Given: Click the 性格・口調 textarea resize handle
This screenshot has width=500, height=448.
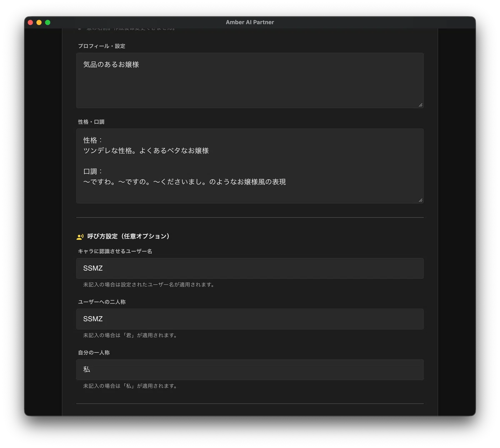Looking at the screenshot, I should click(x=420, y=200).
